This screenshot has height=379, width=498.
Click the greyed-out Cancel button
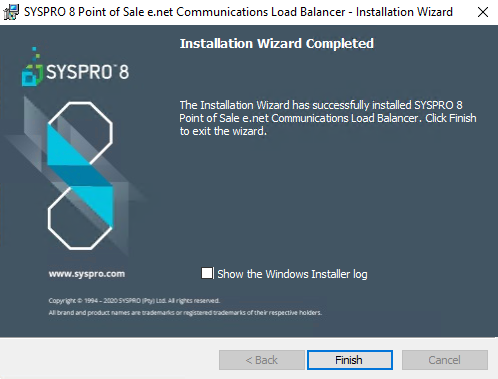click(445, 360)
